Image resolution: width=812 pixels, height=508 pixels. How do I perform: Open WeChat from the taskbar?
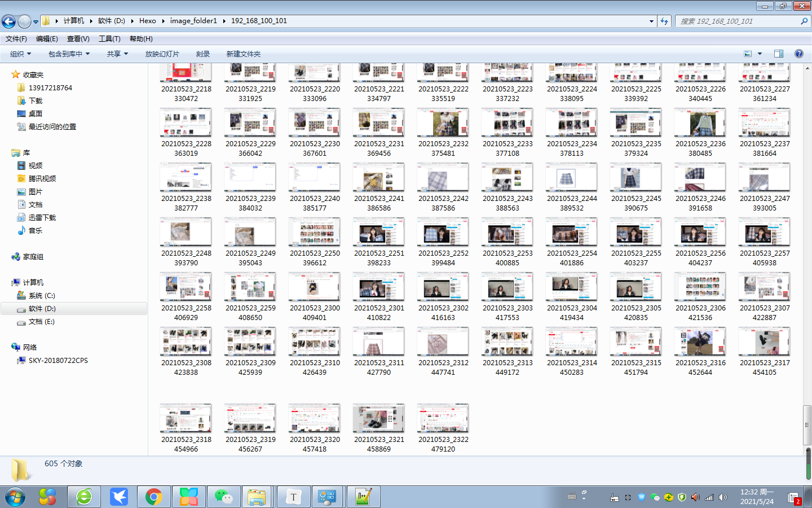click(224, 497)
